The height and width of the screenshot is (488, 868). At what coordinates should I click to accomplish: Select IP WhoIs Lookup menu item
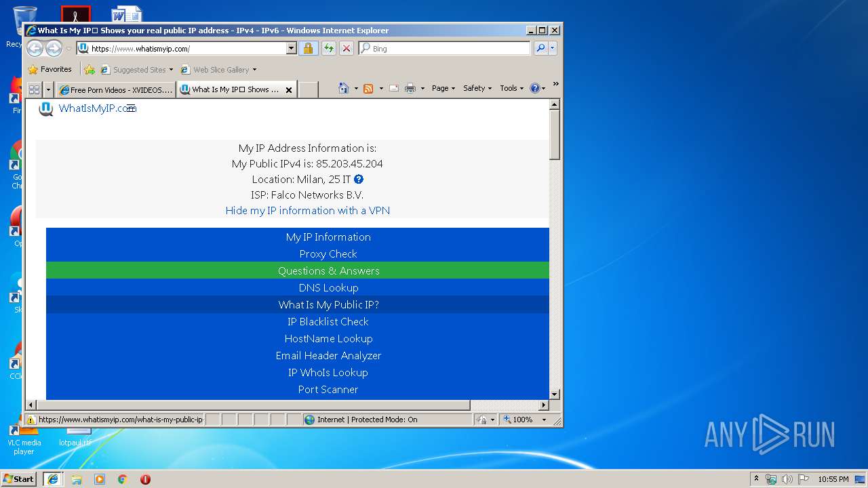pyautogui.click(x=328, y=372)
